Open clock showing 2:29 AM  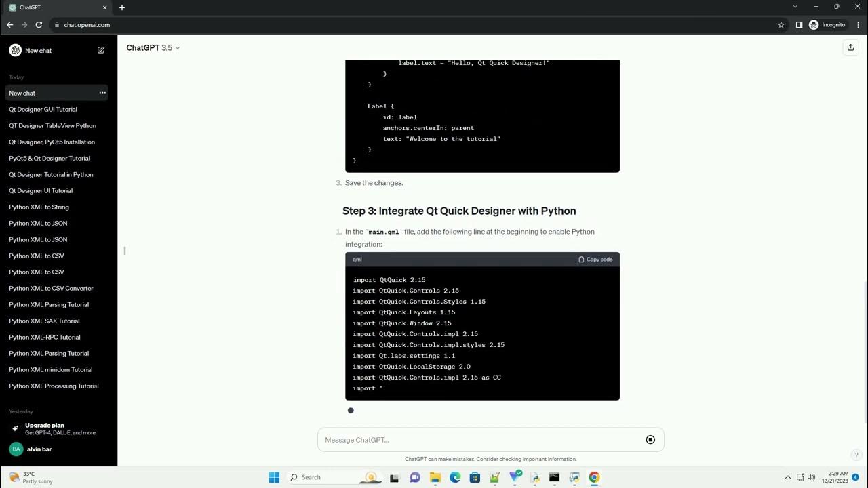835,477
